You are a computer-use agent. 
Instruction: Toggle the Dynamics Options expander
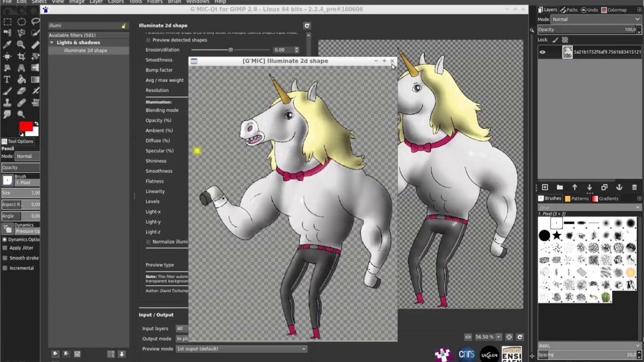point(5,239)
